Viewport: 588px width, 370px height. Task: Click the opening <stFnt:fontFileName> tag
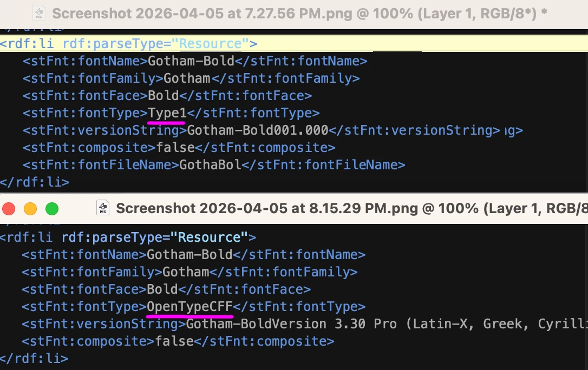[x=101, y=165]
